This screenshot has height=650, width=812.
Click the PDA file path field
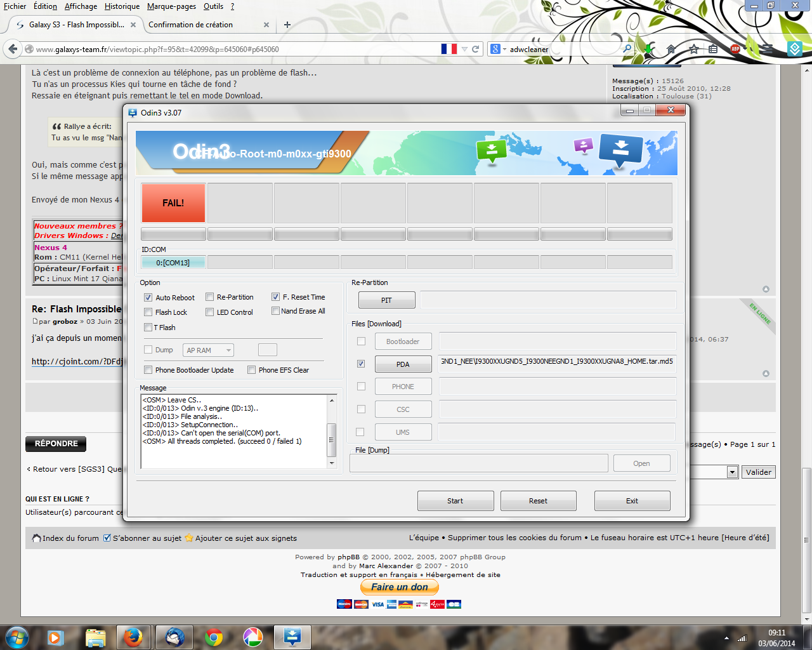coord(558,364)
